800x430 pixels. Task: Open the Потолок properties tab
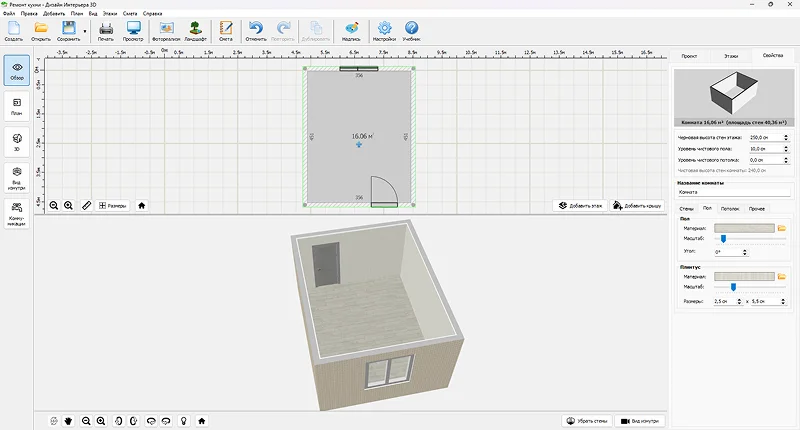tap(730, 209)
